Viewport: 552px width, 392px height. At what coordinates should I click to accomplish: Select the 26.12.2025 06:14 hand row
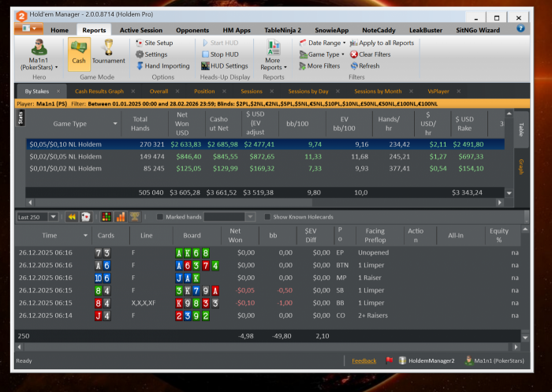[x=267, y=315]
